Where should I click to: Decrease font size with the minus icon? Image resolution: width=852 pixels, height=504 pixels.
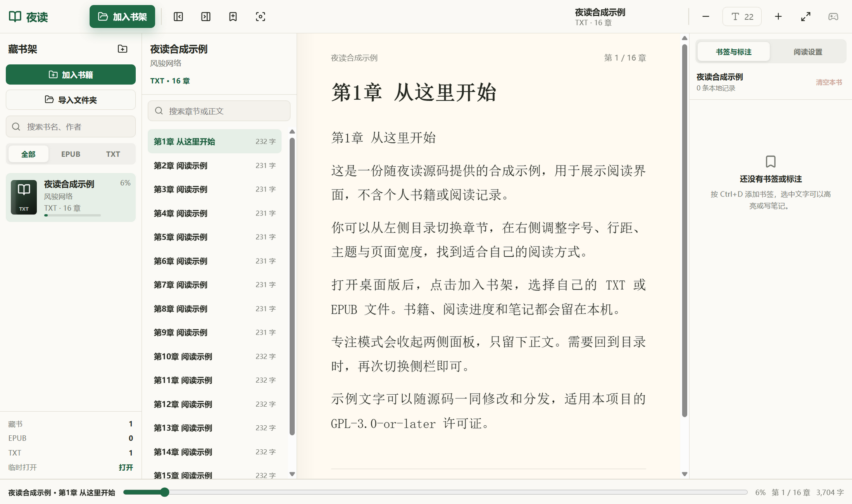click(706, 17)
